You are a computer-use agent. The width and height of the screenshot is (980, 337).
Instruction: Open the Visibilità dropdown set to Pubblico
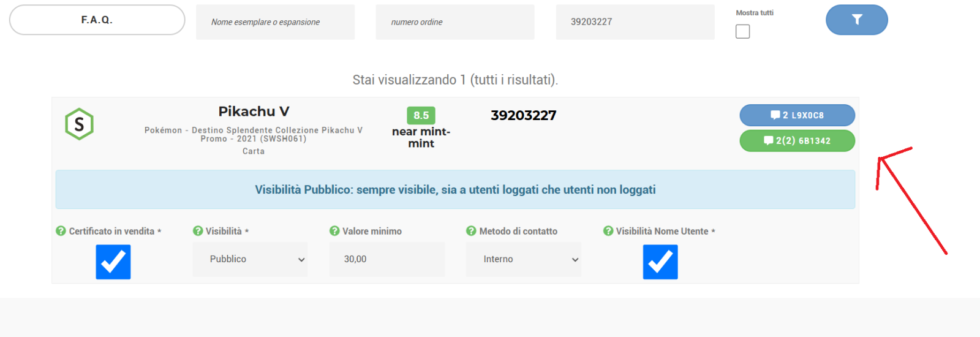click(x=250, y=259)
